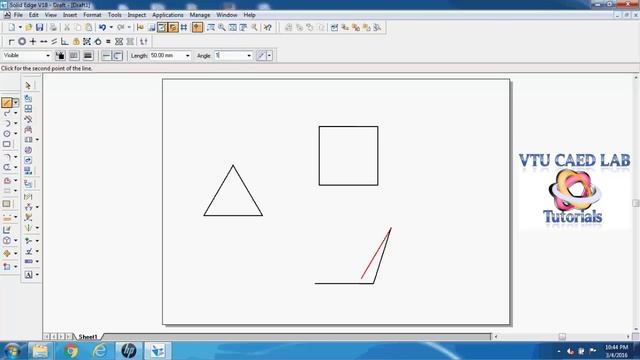Image resolution: width=640 pixels, height=360 pixels.
Task: Open the Length value dropdown arrow
Action: tap(187, 56)
